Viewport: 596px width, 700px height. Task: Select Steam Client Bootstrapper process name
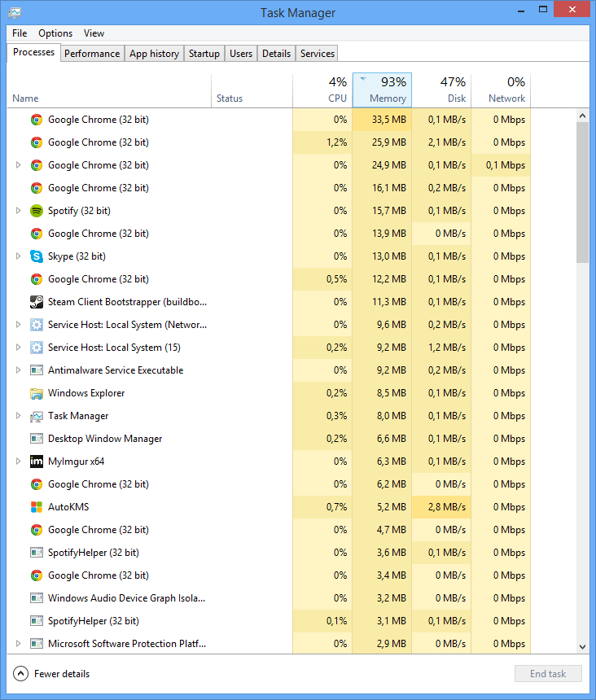tap(127, 302)
